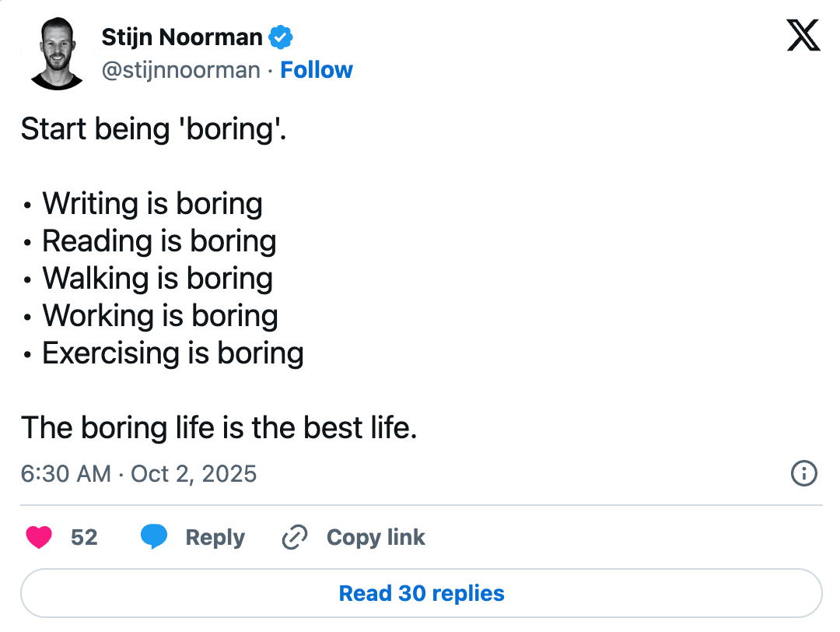Click the "Writing is boring" bullet line
840x632 pixels.
point(152,204)
